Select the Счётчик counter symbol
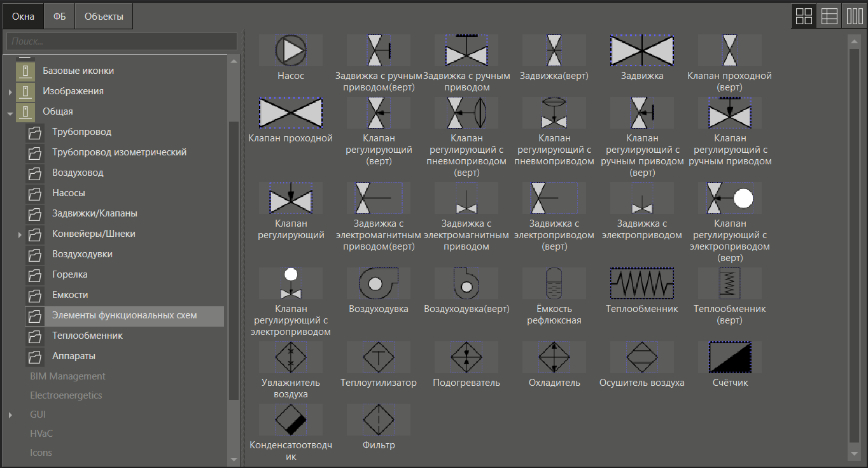 coord(730,357)
